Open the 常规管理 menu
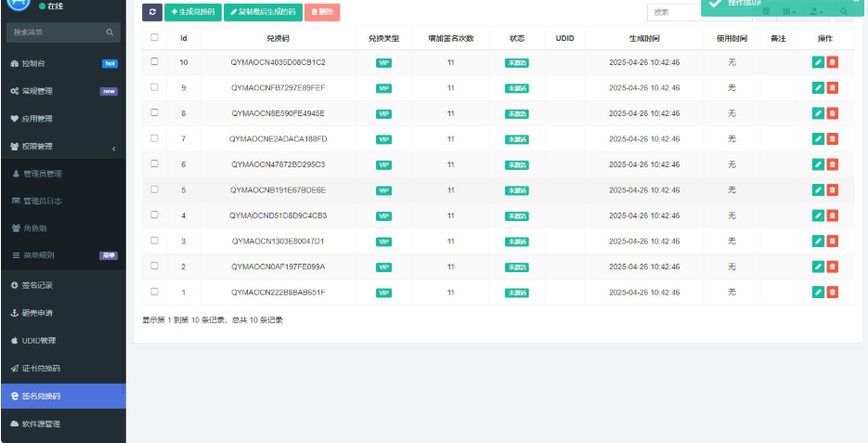868x443 pixels. 64,91
